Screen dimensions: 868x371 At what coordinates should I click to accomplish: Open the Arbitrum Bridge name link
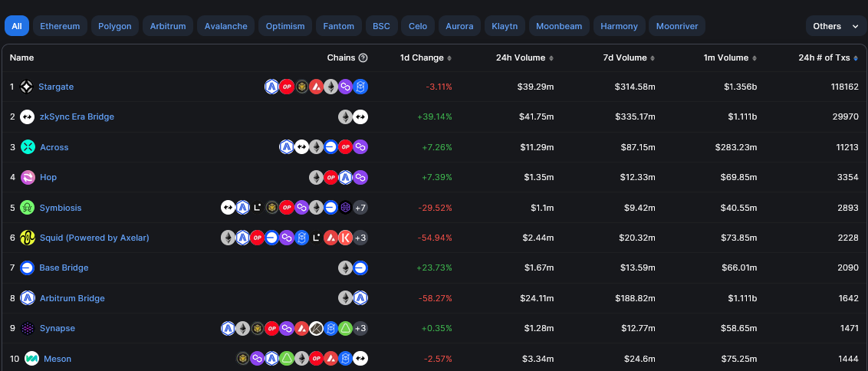[72, 298]
